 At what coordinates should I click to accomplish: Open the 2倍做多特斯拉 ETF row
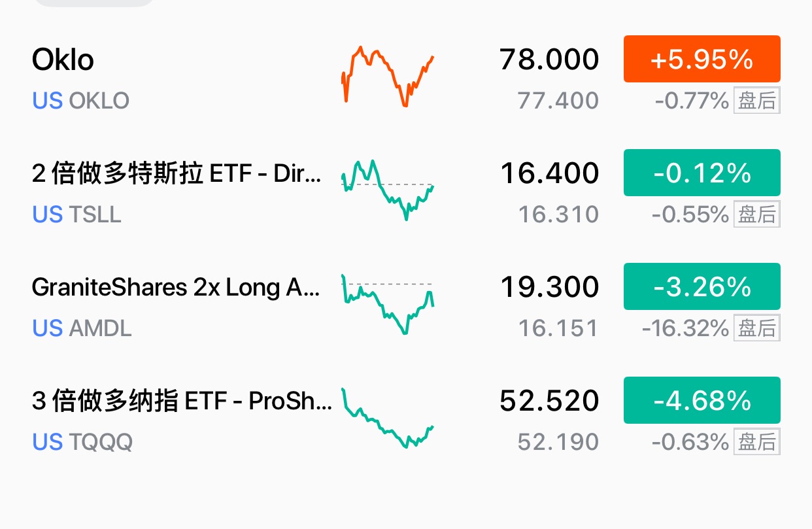pos(177,174)
